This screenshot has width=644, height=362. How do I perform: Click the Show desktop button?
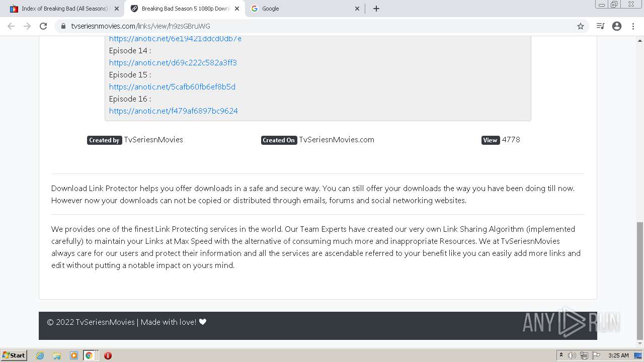pos(638,355)
